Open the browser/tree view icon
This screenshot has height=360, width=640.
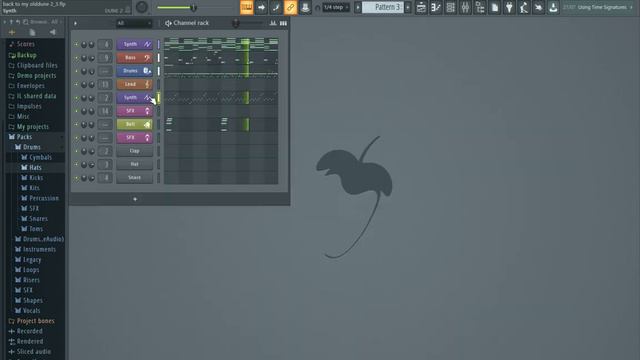point(480,7)
